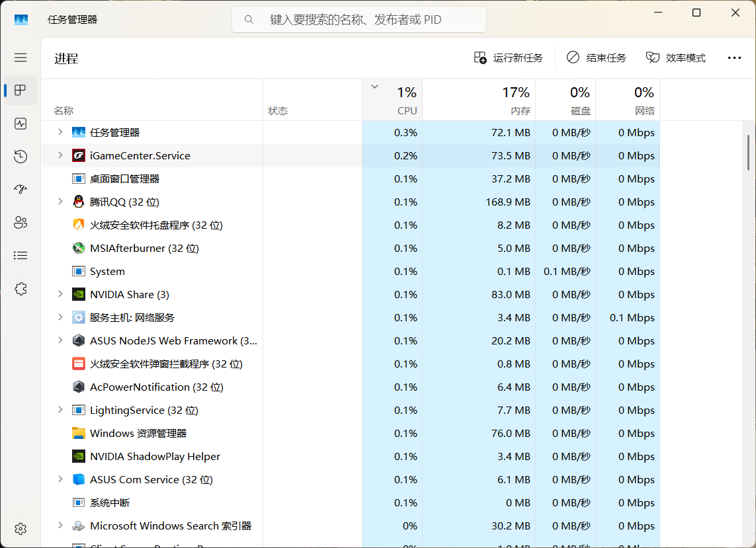756x548 pixels.
Task: Expand the NVIDIA Share process group
Action: coord(60,294)
